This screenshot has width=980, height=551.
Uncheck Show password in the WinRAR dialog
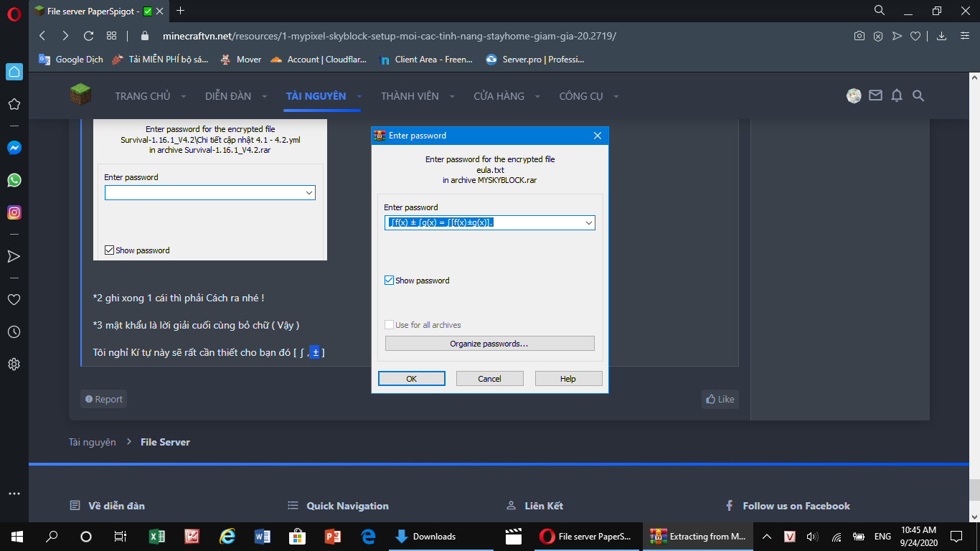coord(390,281)
